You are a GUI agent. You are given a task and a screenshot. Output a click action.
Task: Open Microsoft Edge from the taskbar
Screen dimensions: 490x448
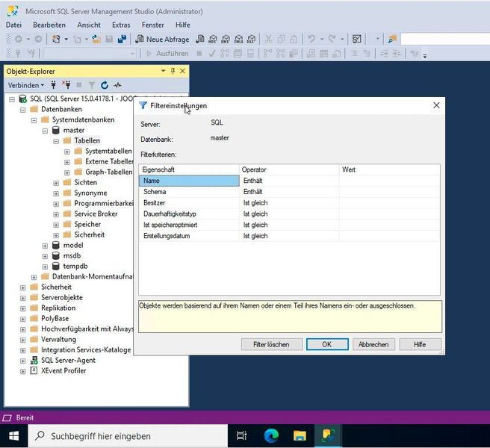(271, 436)
